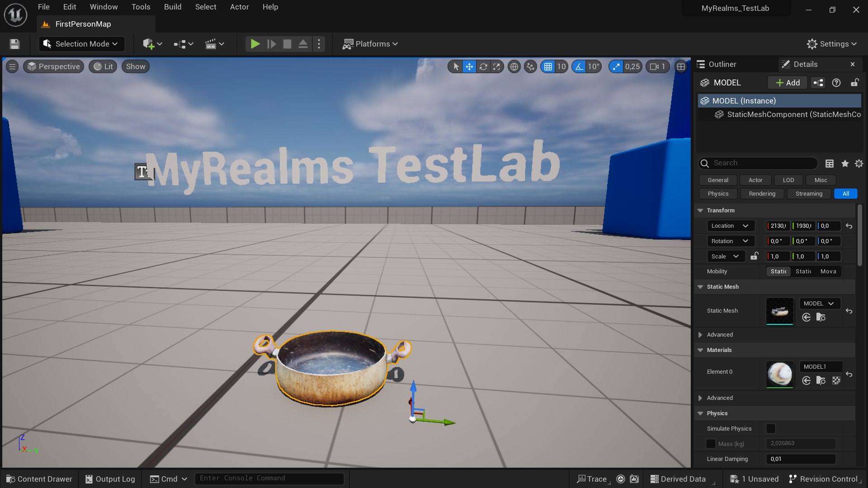Click the Add component button

788,83
